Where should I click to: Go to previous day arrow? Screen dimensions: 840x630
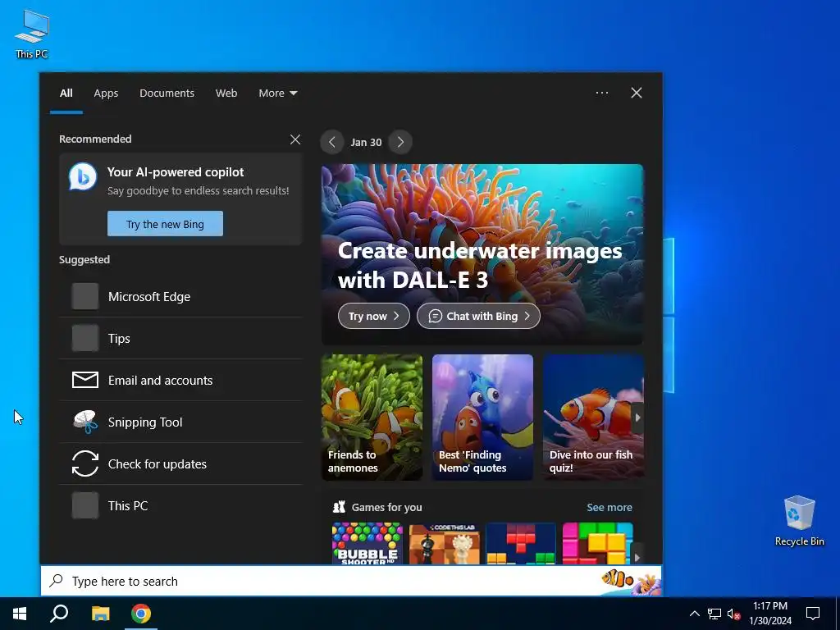(x=332, y=142)
